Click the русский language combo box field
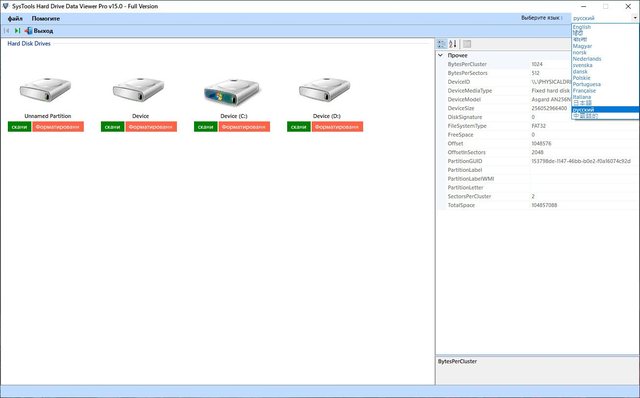640x398 pixels. coord(601,18)
